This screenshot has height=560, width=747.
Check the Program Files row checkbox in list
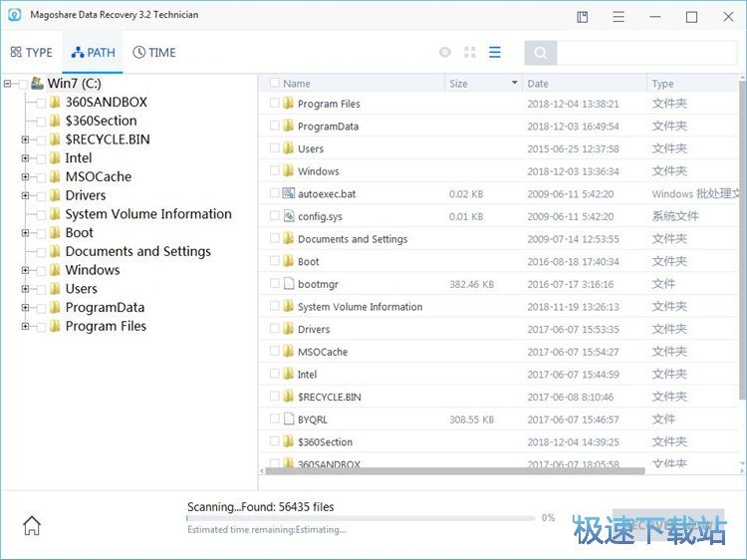[275, 103]
